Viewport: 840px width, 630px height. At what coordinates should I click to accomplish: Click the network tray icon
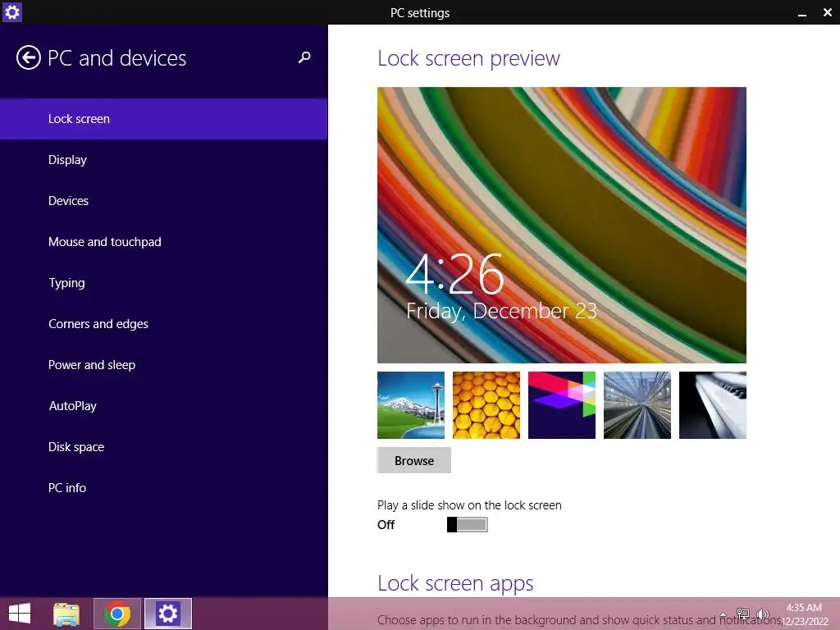click(743, 614)
